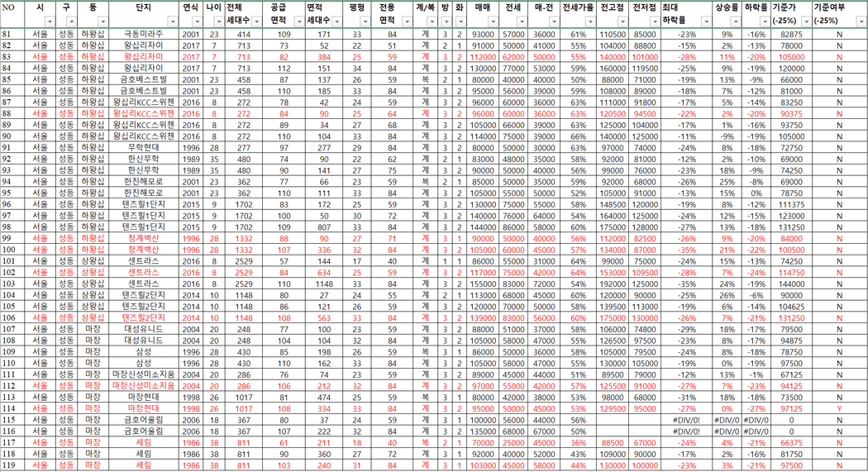Click the 144000 기준가 cell in row 103
This screenshot has width=868, height=472.
click(791, 284)
